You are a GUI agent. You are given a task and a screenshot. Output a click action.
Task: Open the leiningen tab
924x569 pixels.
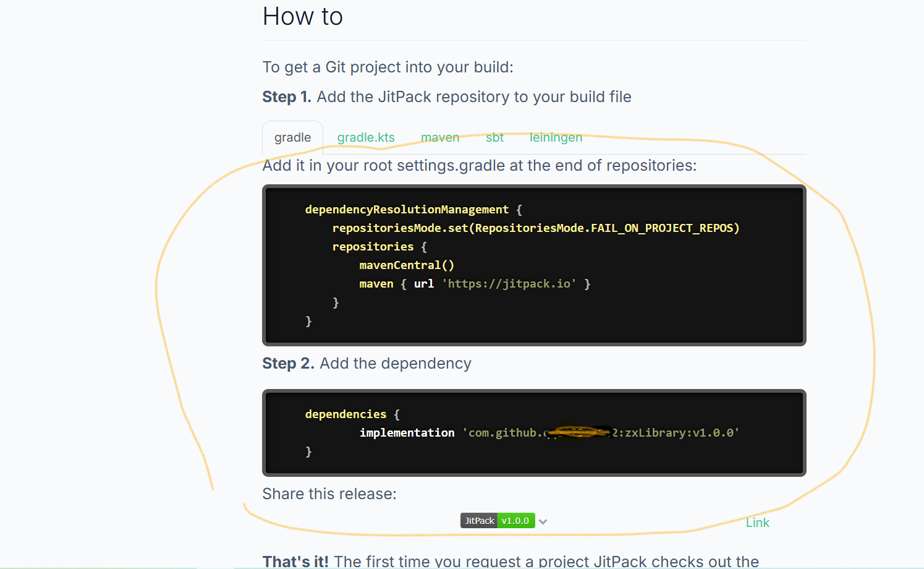click(556, 137)
